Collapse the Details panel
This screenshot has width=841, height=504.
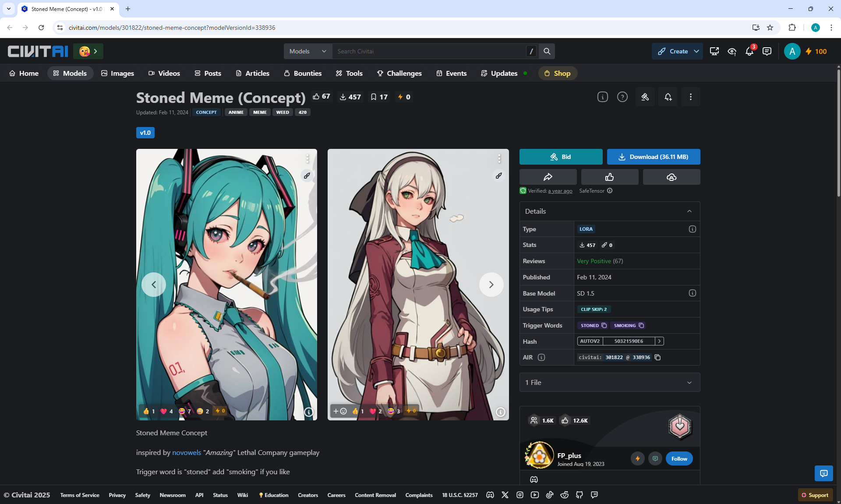pos(689,211)
